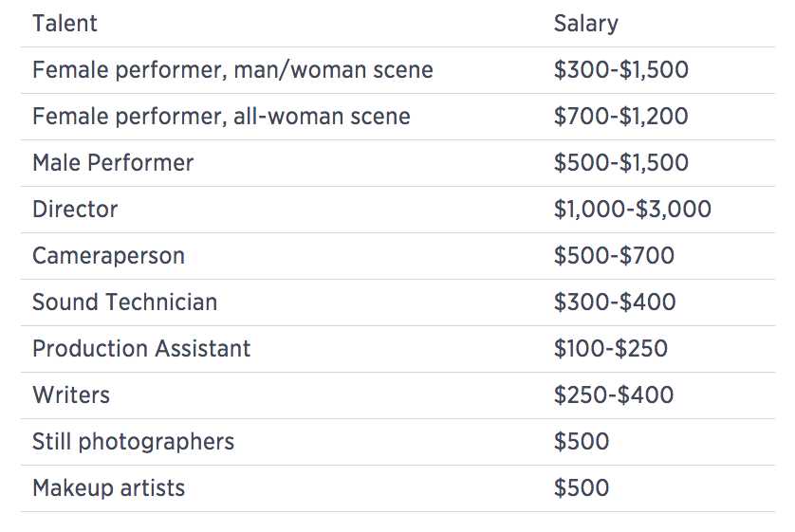Screen dimensions: 795x532
Task: Click the Production Assistant row label
Action: 141,349
